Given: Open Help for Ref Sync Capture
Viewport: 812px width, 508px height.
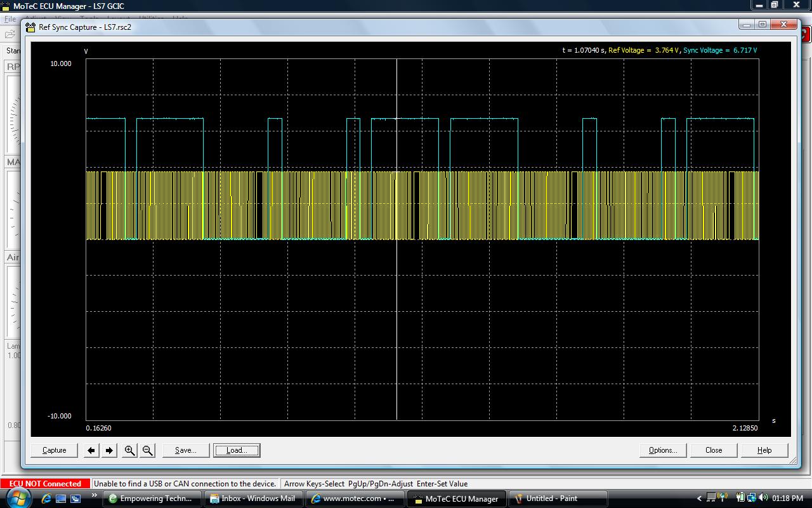Looking at the screenshot, I should pos(764,450).
